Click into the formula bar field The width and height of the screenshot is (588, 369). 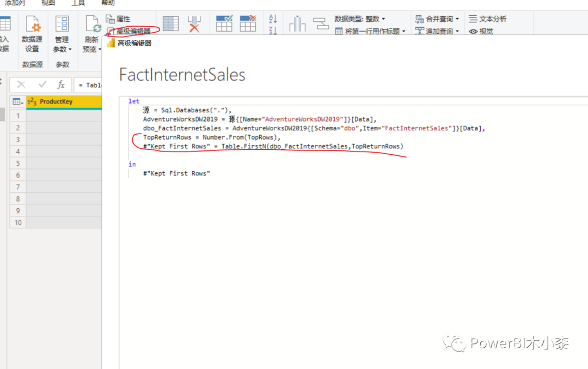pos(88,85)
